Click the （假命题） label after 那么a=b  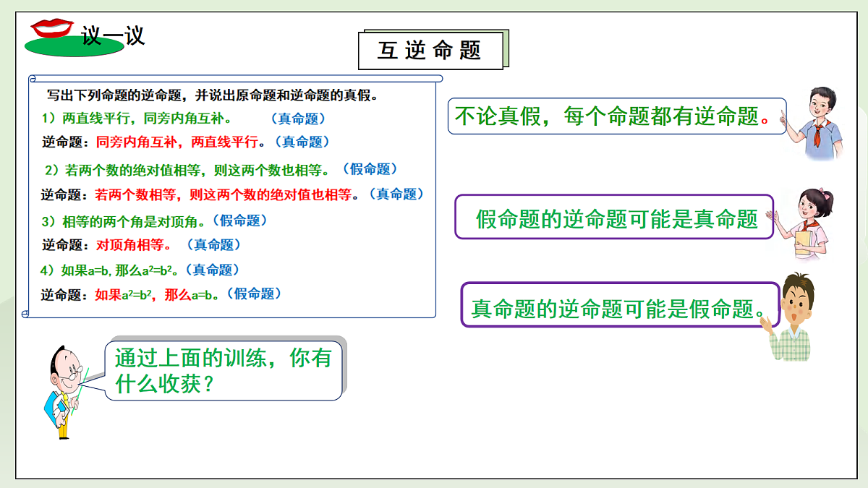(254, 294)
